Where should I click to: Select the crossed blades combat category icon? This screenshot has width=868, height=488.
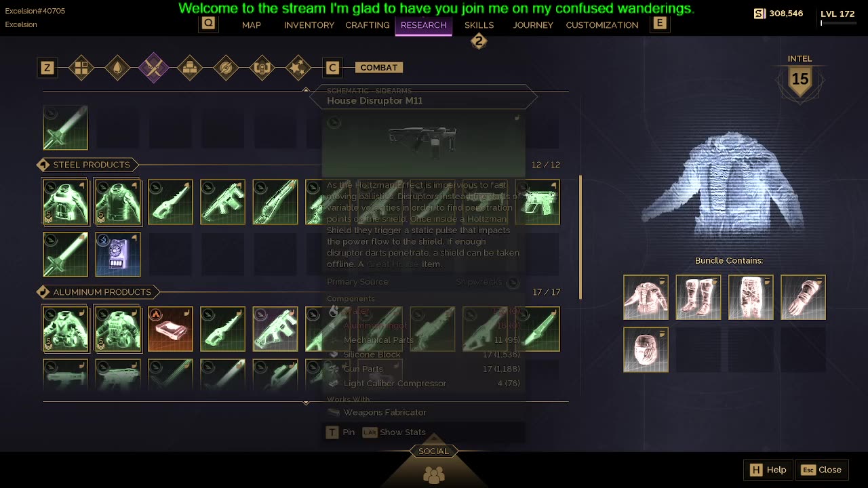[x=153, y=68]
